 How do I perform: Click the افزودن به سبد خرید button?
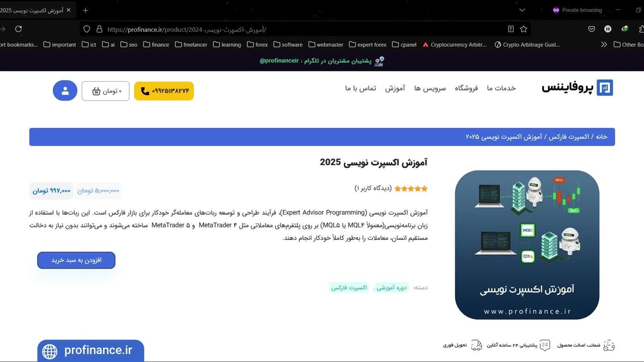click(76, 260)
